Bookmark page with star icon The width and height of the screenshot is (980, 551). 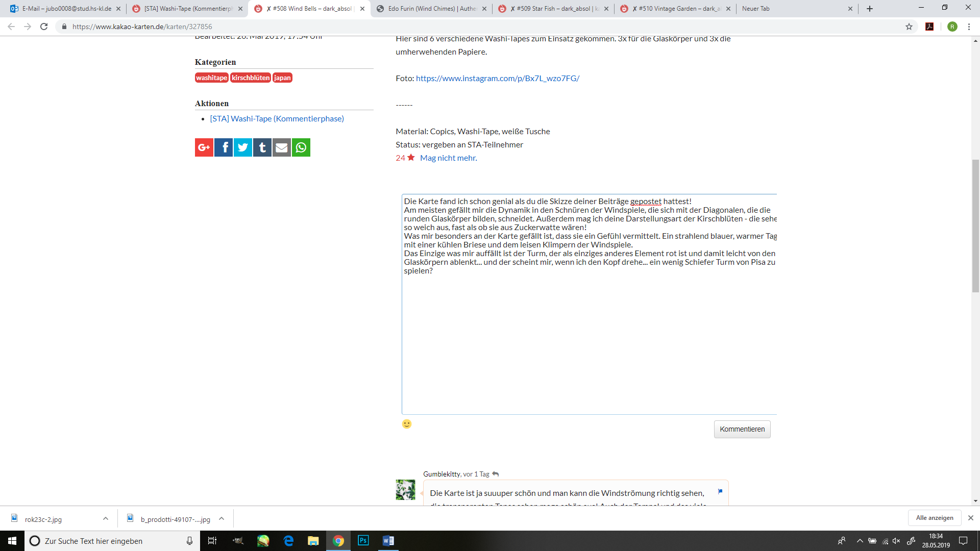pos(909,27)
